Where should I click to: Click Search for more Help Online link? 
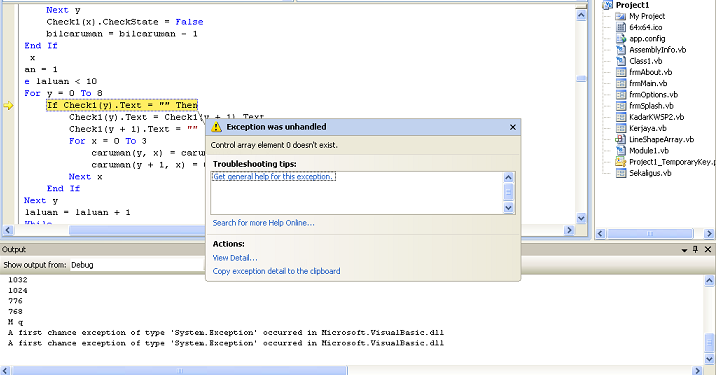(263, 223)
